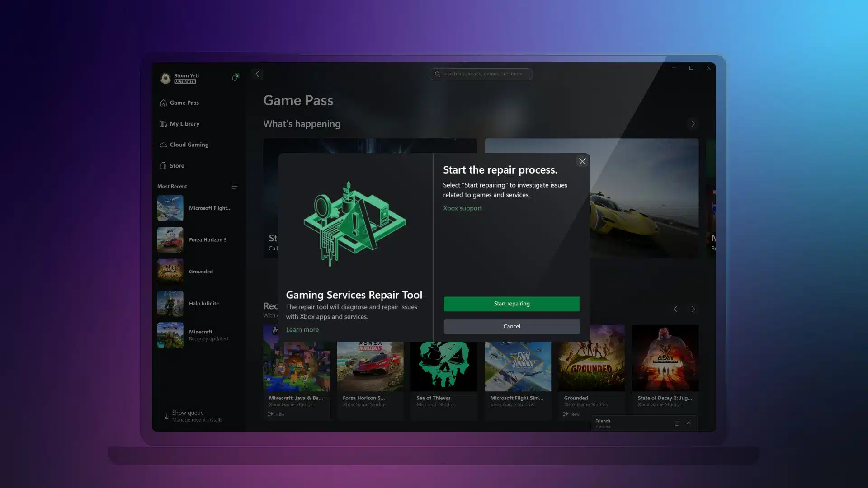Open the Learn more link
The width and height of the screenshot is (868, 488).
tap(302, 330)
